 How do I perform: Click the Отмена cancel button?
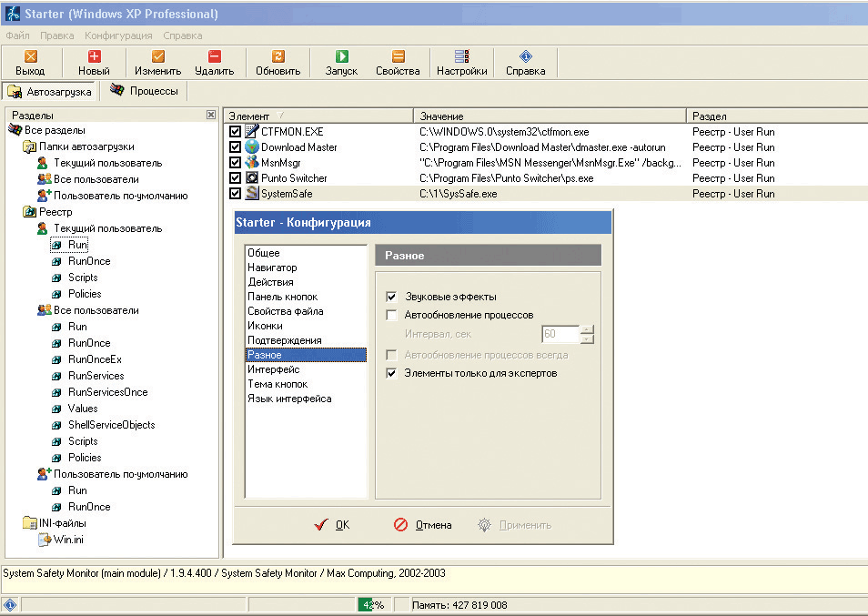[422, 525]
